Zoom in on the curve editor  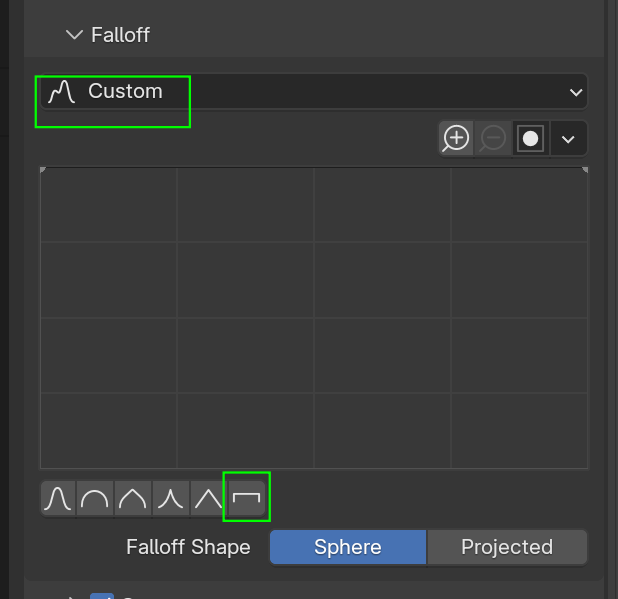coord(456,138)
